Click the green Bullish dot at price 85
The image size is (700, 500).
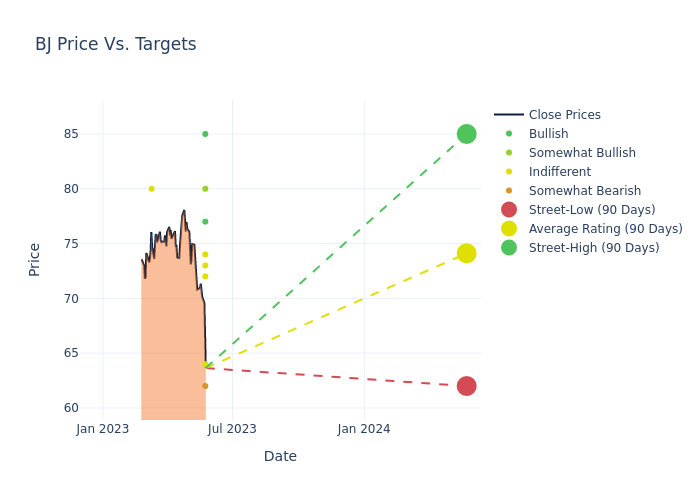[x=205, y=134]
